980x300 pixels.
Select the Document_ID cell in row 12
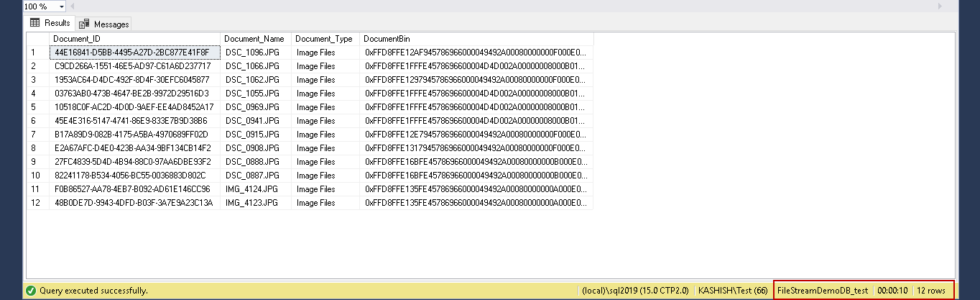click(x=134, y=203)
